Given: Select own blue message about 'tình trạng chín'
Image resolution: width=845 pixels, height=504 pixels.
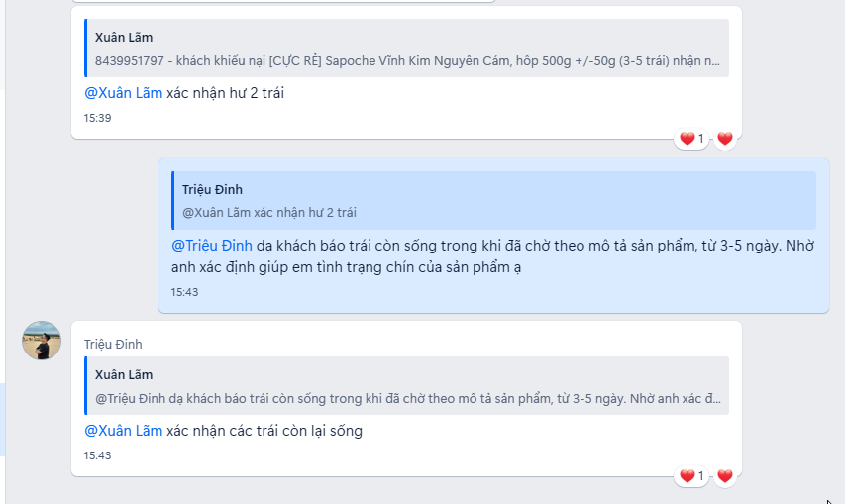Looking at the screenshot, I should point(493,236).
